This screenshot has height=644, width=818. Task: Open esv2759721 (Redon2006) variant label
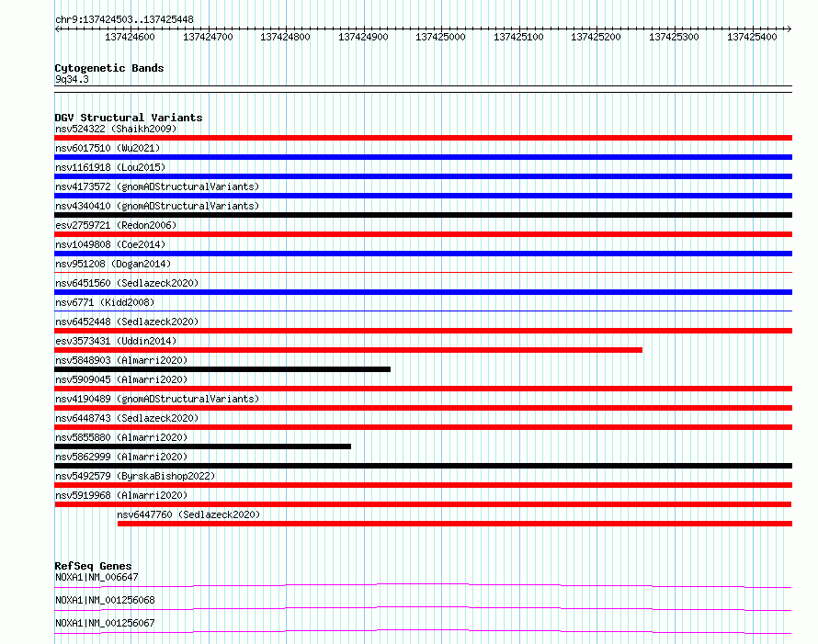click(116, 225)
